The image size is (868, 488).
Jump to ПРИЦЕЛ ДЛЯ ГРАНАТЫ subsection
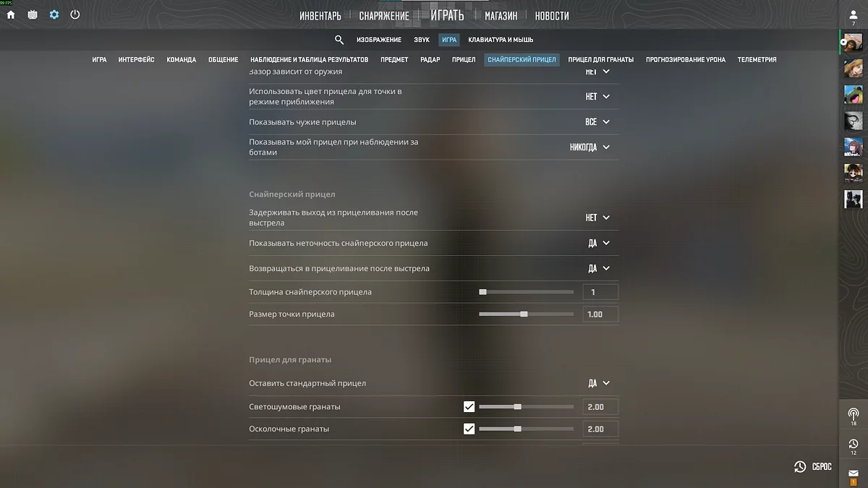click(601, 60)
